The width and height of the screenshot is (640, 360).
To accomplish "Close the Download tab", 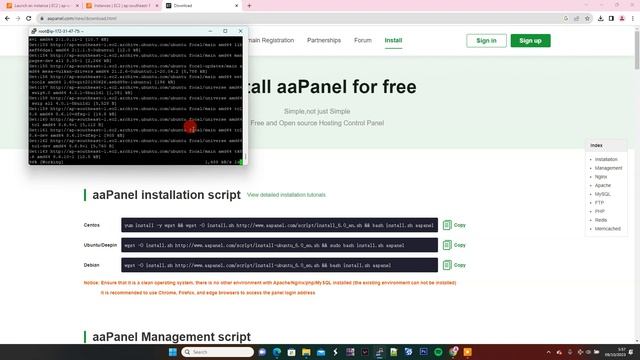I will [236, 6].
